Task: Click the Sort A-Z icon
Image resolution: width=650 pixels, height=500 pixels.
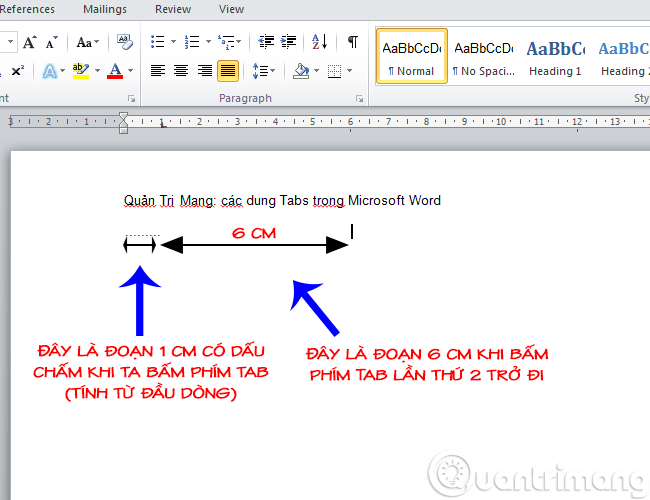Action: [320, 42]
